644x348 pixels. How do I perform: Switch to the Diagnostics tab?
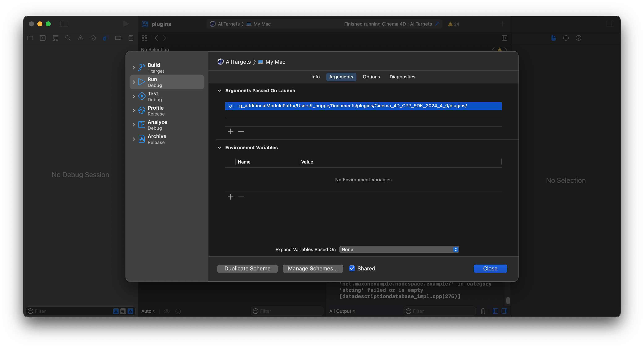402,77
